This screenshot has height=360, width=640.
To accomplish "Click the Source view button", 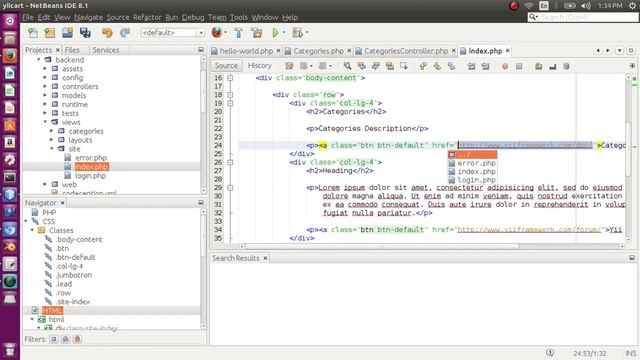I will tap(226, 66).
